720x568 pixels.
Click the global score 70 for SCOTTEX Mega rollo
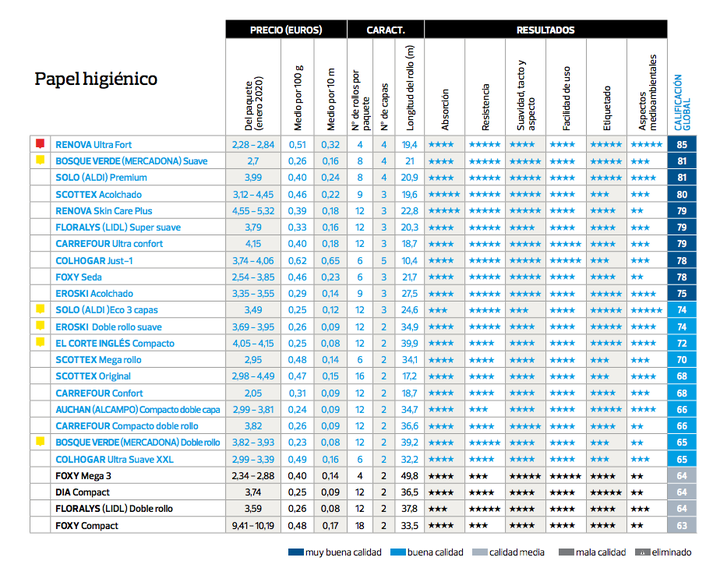[682, 360]
